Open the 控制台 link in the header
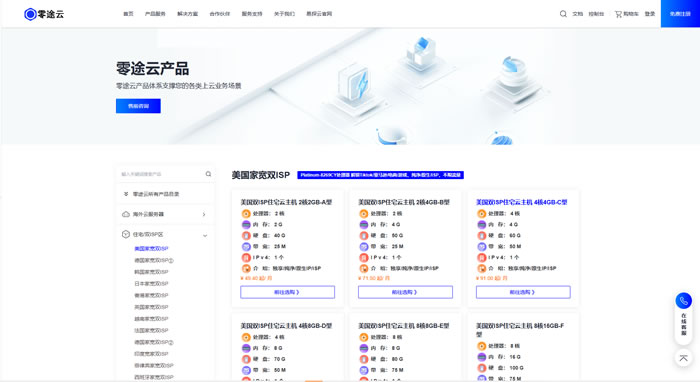This screenshot has width=700, height=382. click(x=596, y=14)
